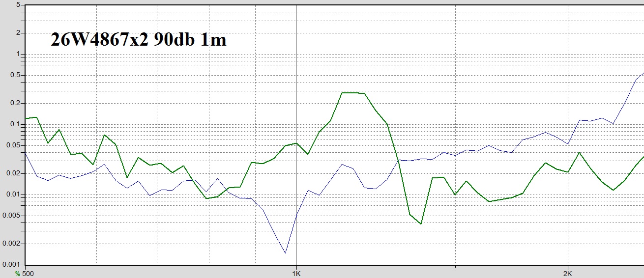
Task: Click the green curve's peak near 0.2
Action: tap(353, 93)
